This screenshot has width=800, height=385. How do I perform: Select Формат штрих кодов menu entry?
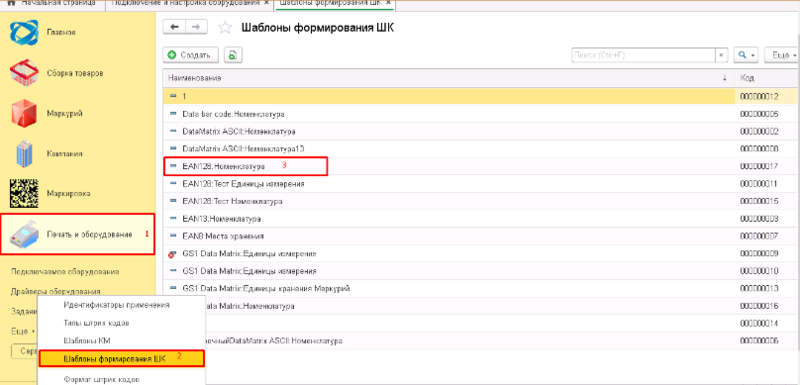click(102, 379)
